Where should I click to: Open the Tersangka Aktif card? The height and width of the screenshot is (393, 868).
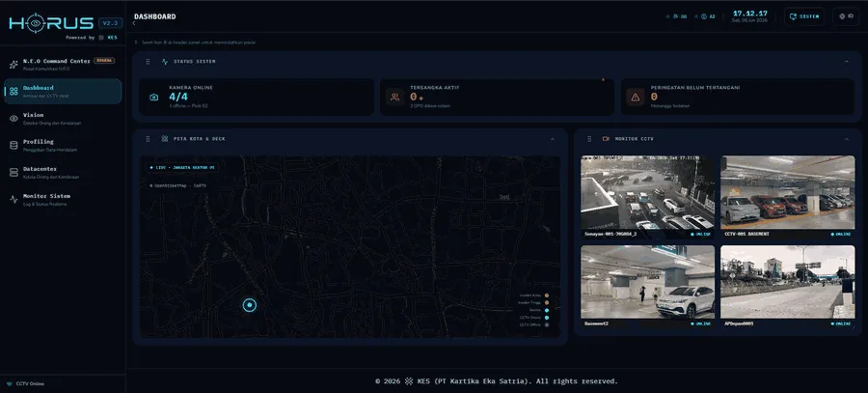pyautogui.click(x=497, y=97)
